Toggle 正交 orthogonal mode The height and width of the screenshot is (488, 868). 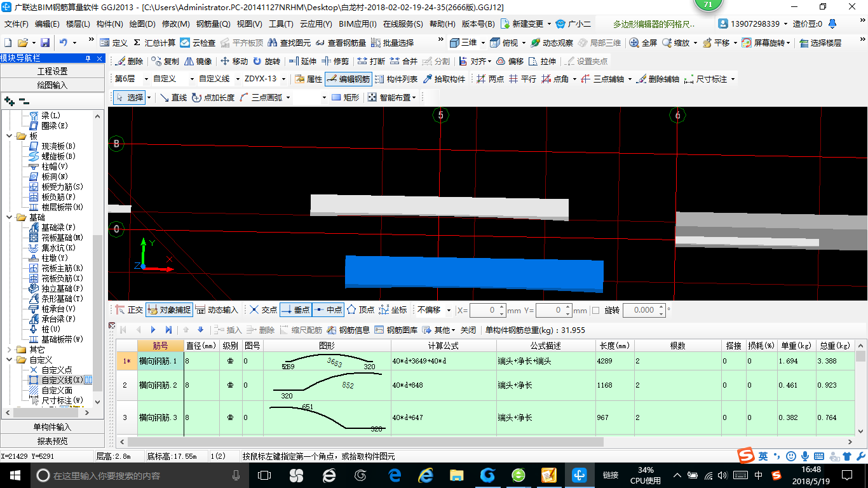129,310
